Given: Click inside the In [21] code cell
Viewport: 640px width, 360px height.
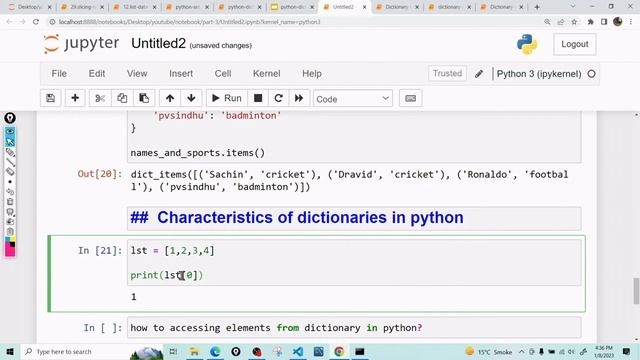Looking at the screenshot, I should click(354, 262).
